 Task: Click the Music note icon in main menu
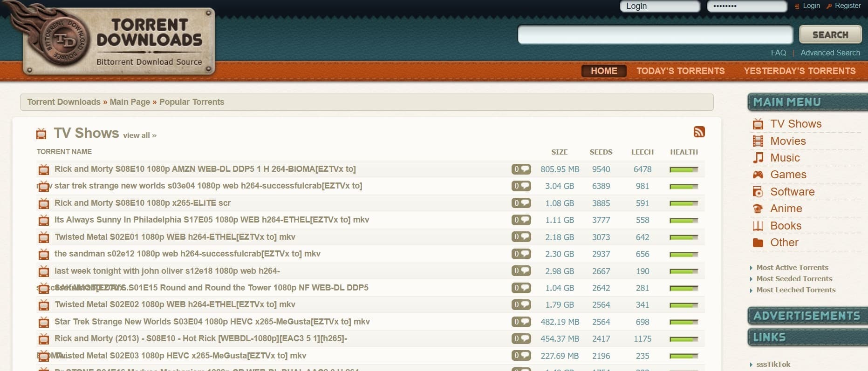click(758, 158)
